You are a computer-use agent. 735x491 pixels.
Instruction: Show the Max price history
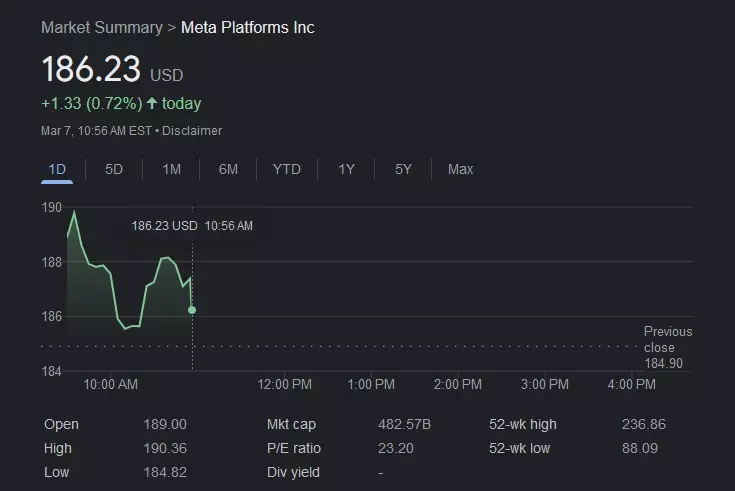pyautogui.click(x=460, y=169)
